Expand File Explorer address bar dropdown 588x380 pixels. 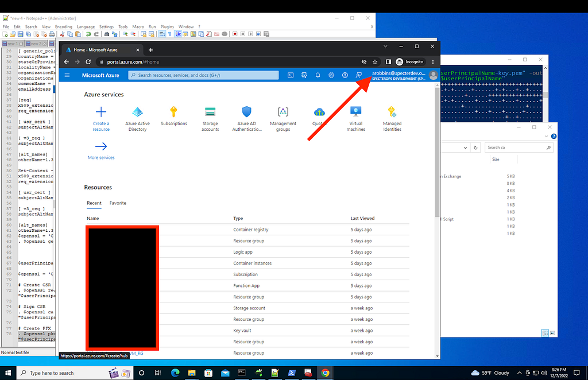point(465,148)
